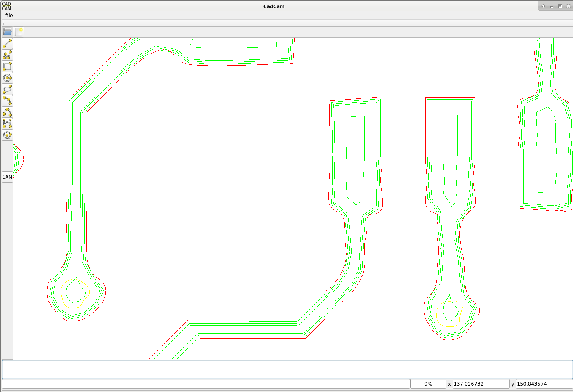Create a new document with the blank-page icon
Image resolution: width=573 pixels, height=392 pixels.
19,32
